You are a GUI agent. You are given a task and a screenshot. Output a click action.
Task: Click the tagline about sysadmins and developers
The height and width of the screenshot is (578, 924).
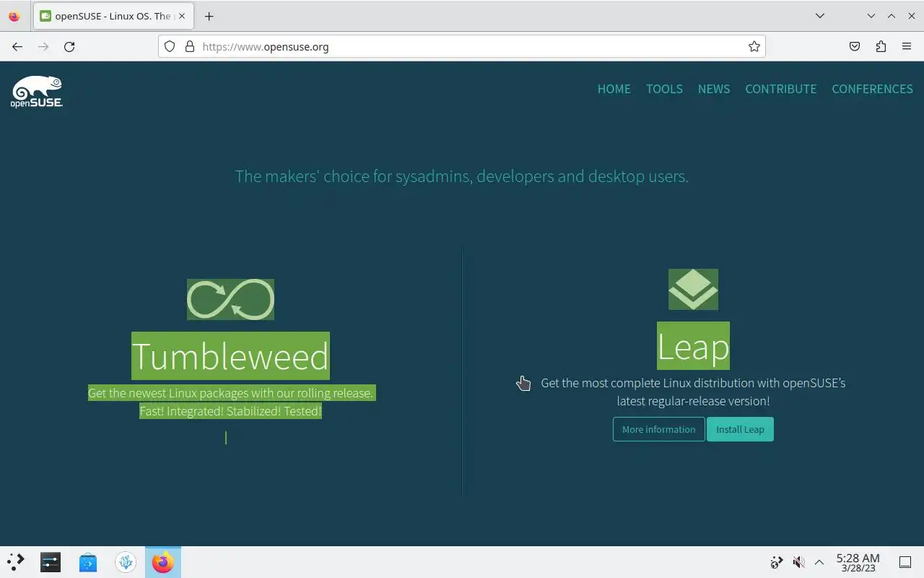coord(462,176)
